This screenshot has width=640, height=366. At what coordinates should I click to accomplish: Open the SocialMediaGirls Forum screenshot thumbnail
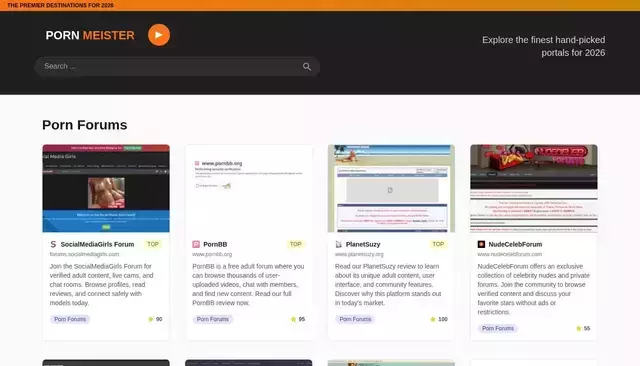pyautogui.click(x=106, y=189)
